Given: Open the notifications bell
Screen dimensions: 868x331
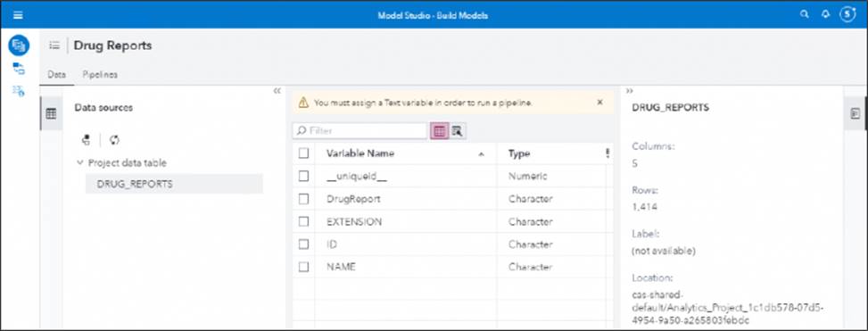Looking at the screenshot, I should point(825,15).
